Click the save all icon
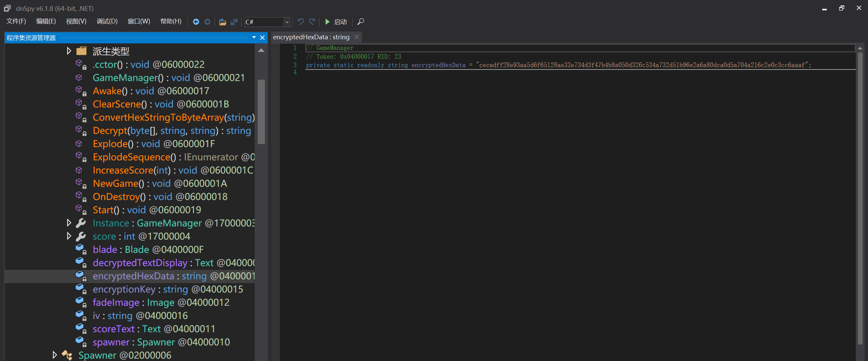The image size is (868, 361). click(x=234, y=22)
